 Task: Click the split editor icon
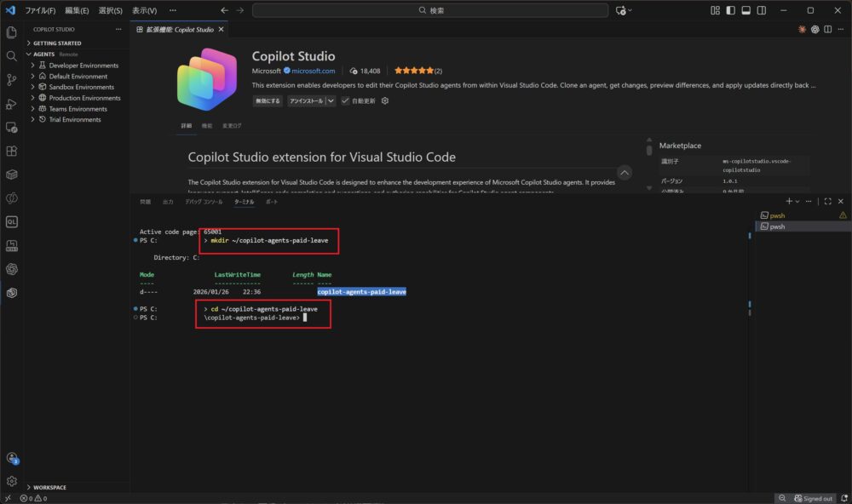pyautogui.click(x=828, y=29)
